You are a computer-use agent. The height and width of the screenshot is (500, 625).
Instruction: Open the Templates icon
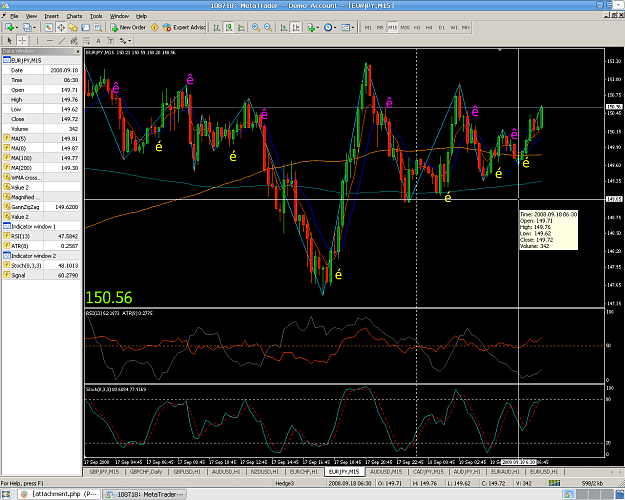pos(345,27)
